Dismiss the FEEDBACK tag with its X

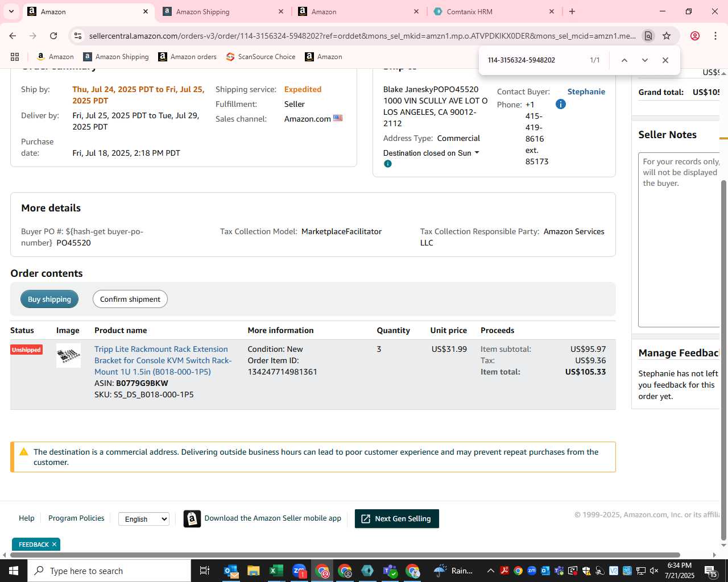54,544
